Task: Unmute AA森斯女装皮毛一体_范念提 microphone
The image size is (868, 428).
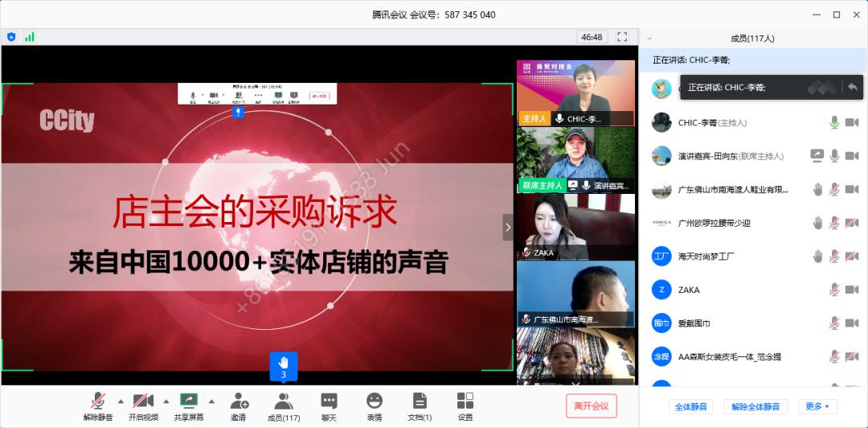Action: (x=834, y=356)
